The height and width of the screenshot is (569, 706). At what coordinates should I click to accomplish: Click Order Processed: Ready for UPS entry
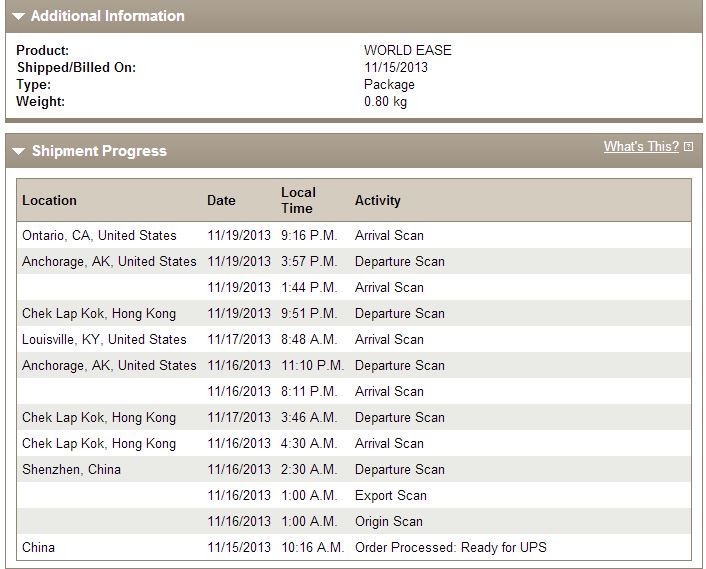pyautogui.click(x=450, y=547)
